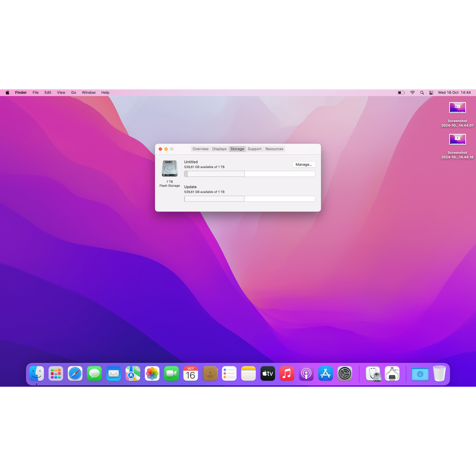
Task: Switch to the Overview tab
Action: [200, 149]
